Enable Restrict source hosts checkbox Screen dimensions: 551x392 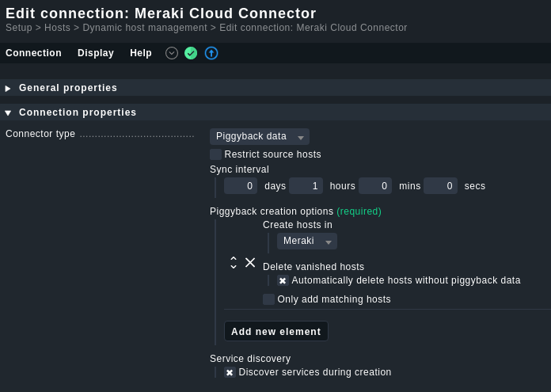tap(215, 154)
